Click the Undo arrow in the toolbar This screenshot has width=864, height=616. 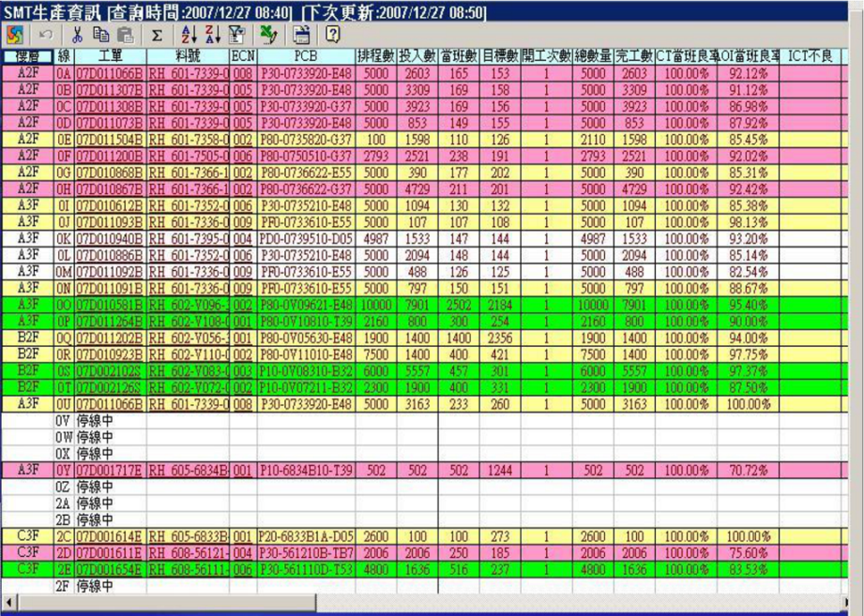pos(46,35)
